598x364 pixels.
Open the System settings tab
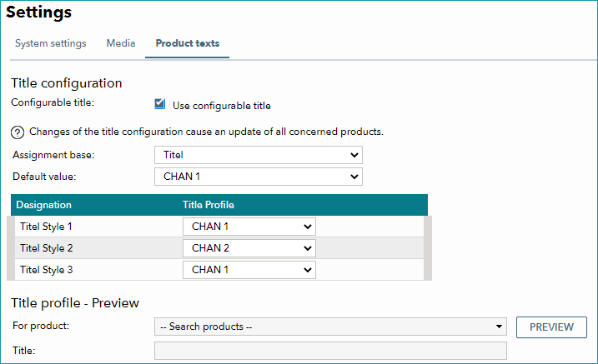tap(50, 43)
